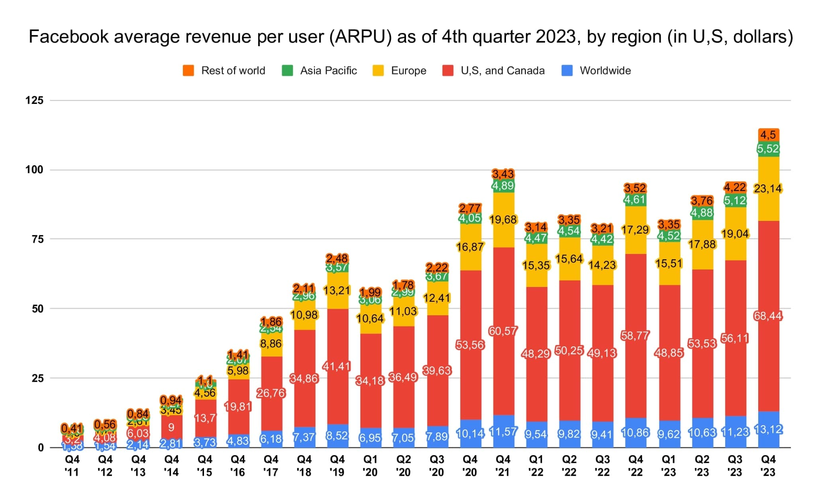Select the Q1 '22 x-axis label
The height and width of the screenshot is (504, 816).
tap(536, 466)
